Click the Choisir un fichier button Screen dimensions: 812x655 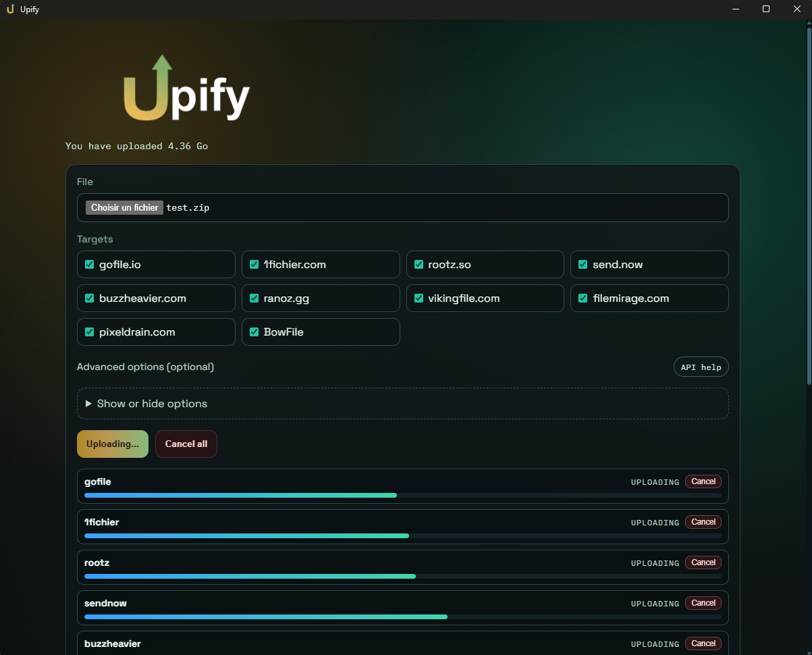click(x=124, y=208)
